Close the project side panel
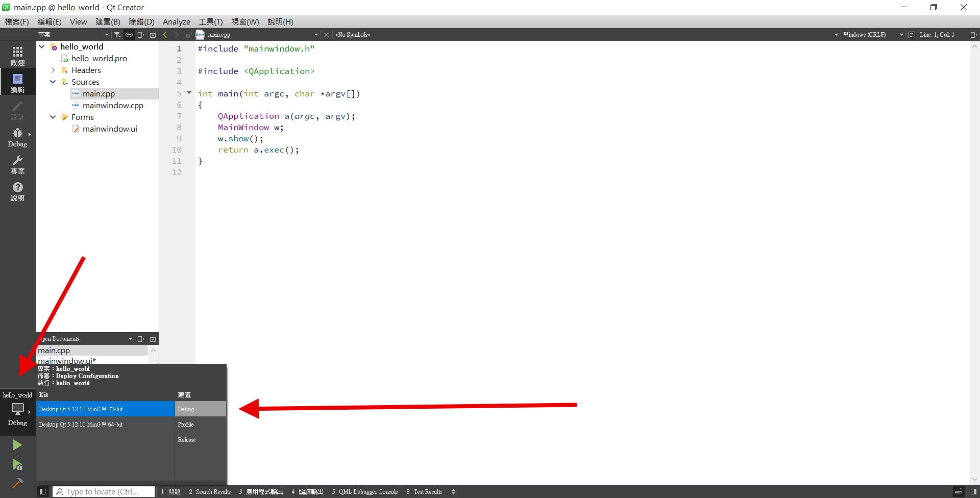 153,35
